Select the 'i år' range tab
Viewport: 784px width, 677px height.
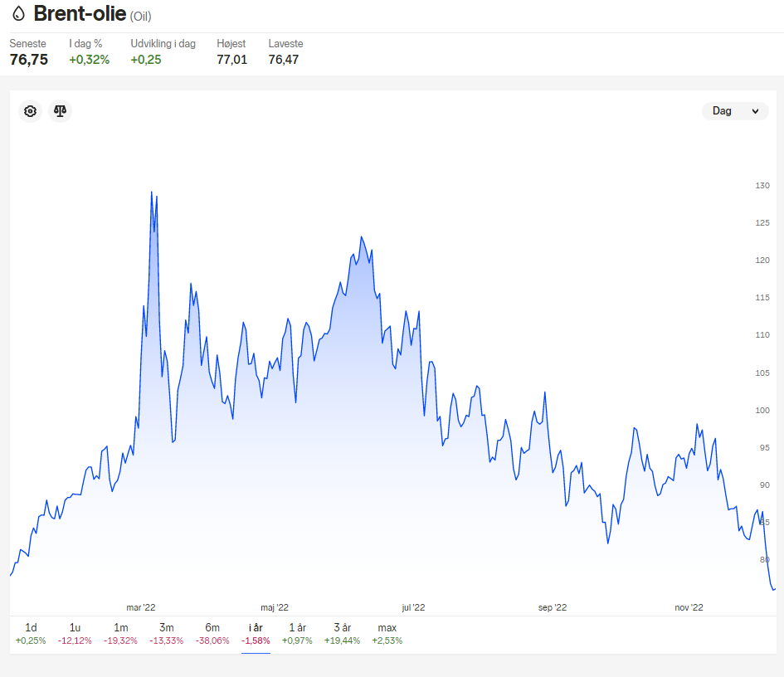click(256, 634)
